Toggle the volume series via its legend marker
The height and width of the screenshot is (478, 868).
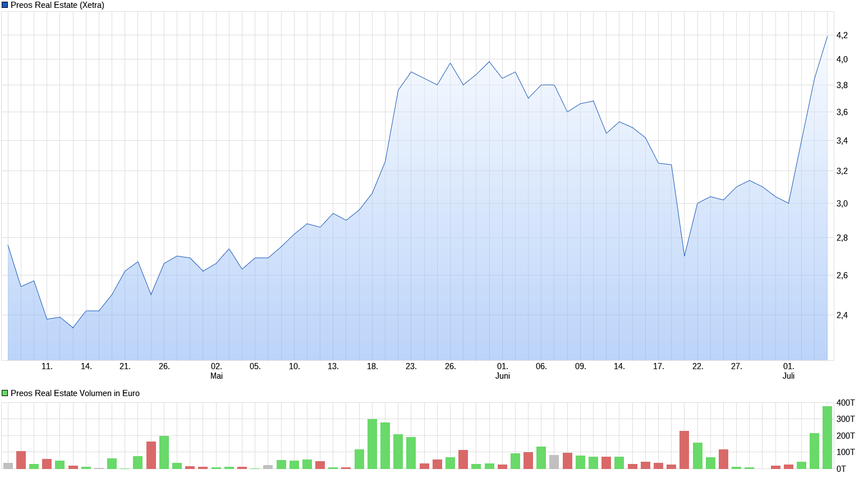[x=4, y=393]
